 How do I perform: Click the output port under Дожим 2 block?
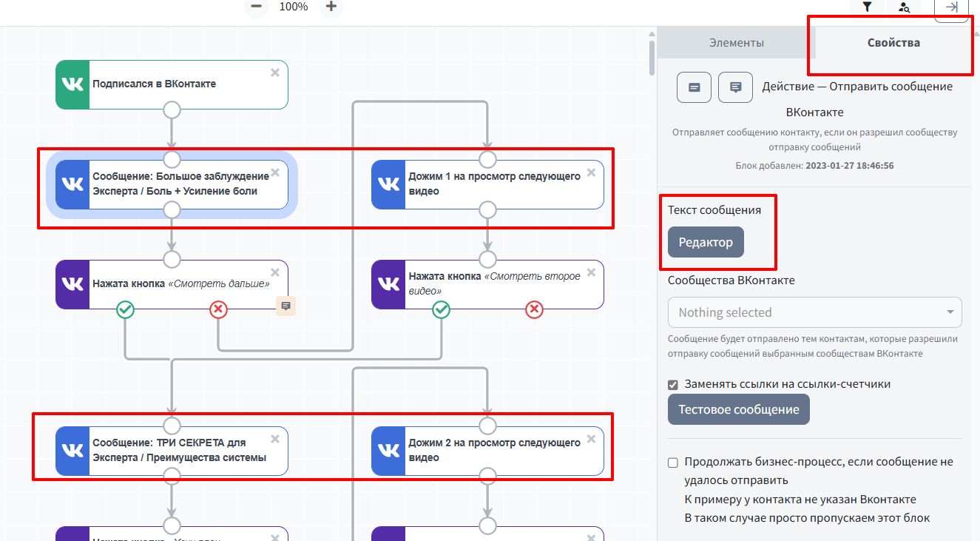487,477
